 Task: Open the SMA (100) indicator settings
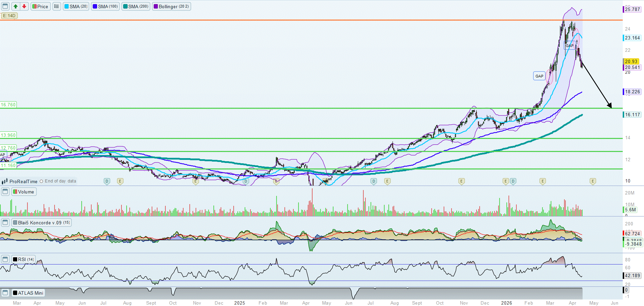tap(105, 7)
